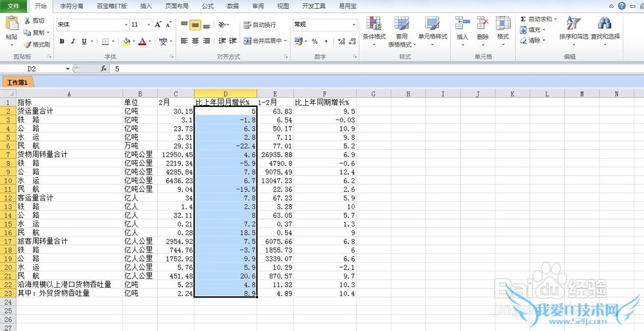
Task: Open the font name 宋体 dropdown
Action: pos(126,25)
